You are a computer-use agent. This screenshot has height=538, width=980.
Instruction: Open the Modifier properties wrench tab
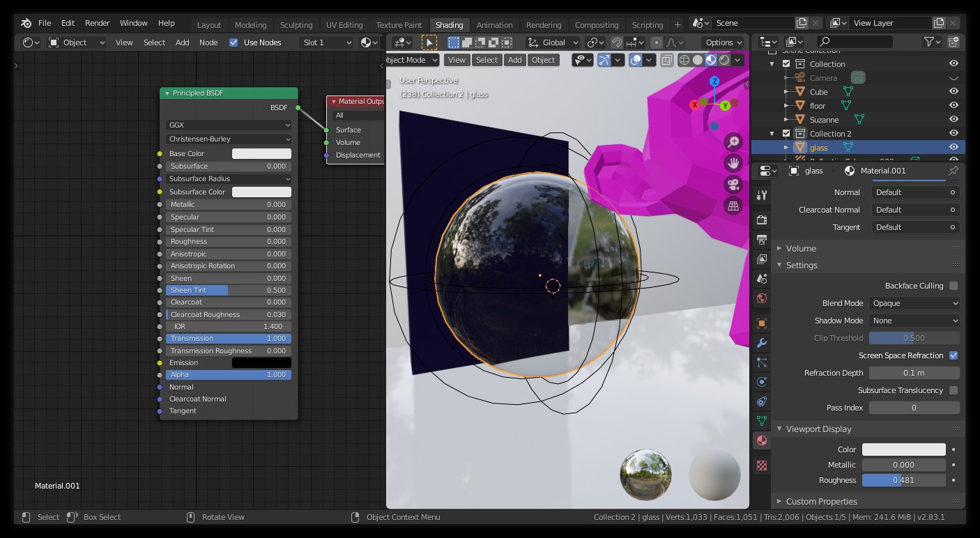tap(762, 343)
